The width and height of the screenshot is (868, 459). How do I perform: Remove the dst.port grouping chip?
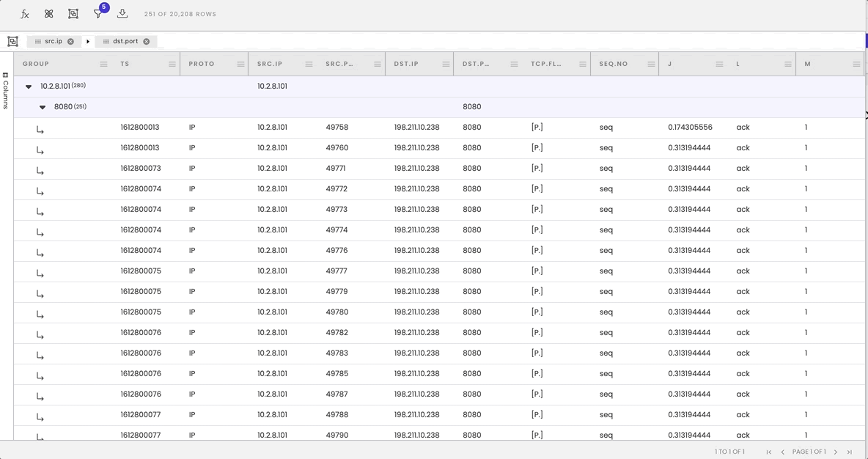146,42
